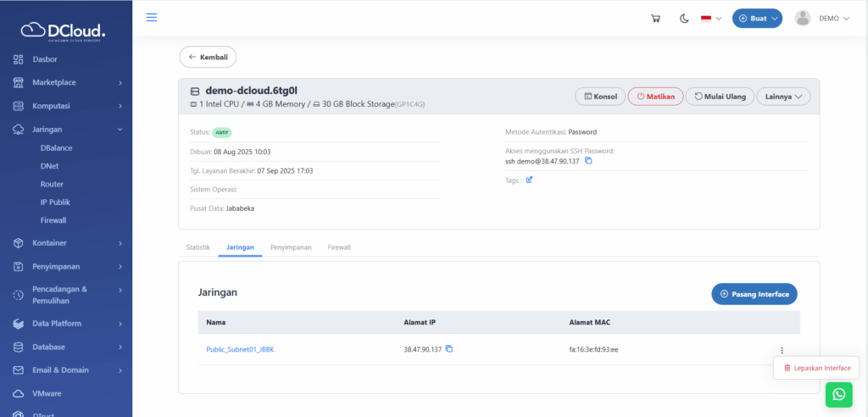
Task: Open the Buat dropdown button
Action: tap(757, 19)
